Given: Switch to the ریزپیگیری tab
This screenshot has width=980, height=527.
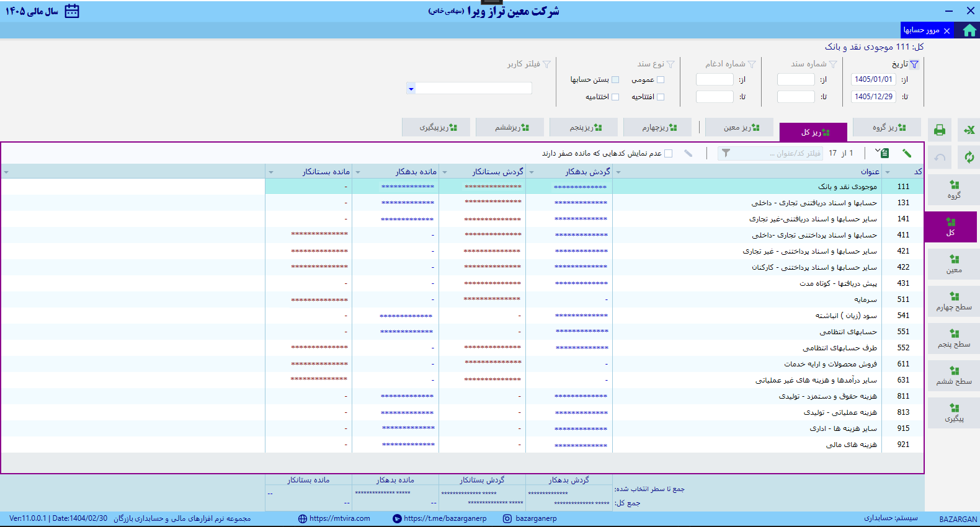Looking at the screenshot, I should click(x=436, y=127).
